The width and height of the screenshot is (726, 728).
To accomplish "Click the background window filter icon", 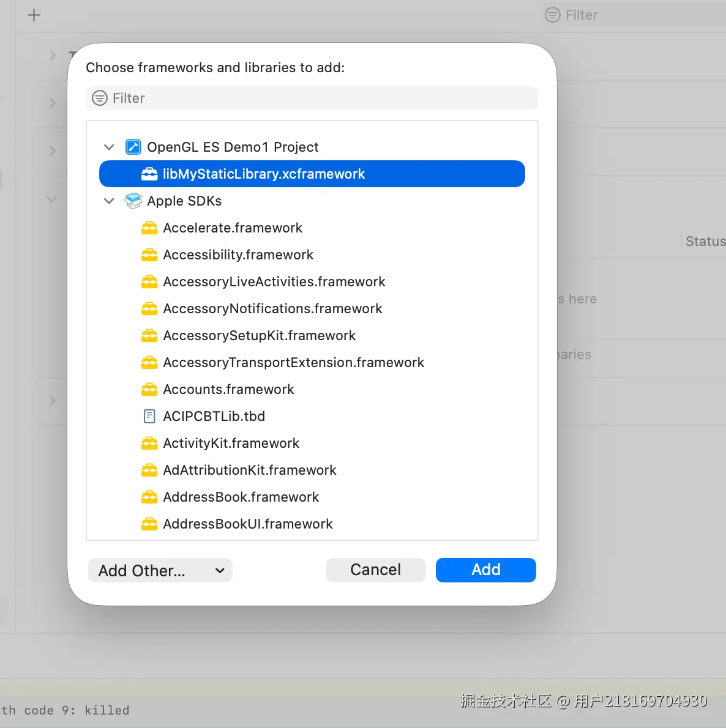I will pos(552,15).
